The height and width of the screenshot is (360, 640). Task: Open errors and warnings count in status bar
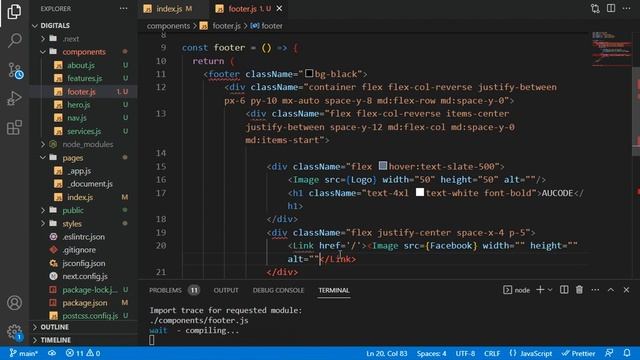pos(83,353)
